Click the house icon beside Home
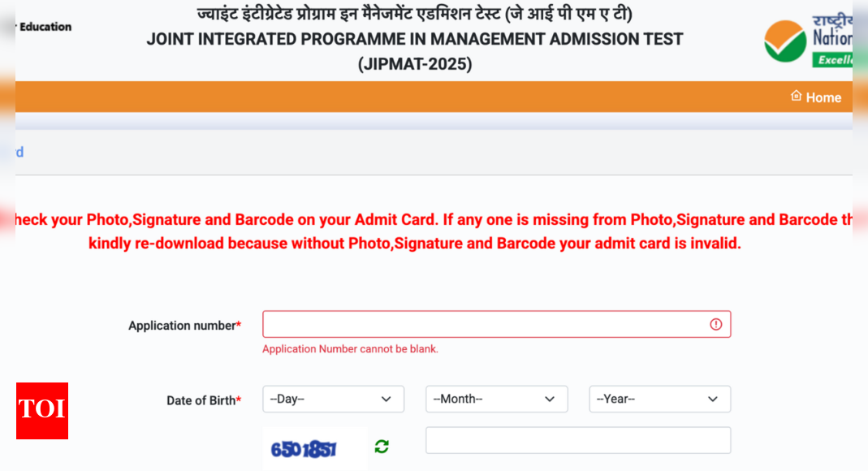The height and width of the screenshot is (471, 868). click(x=796, y=96)
